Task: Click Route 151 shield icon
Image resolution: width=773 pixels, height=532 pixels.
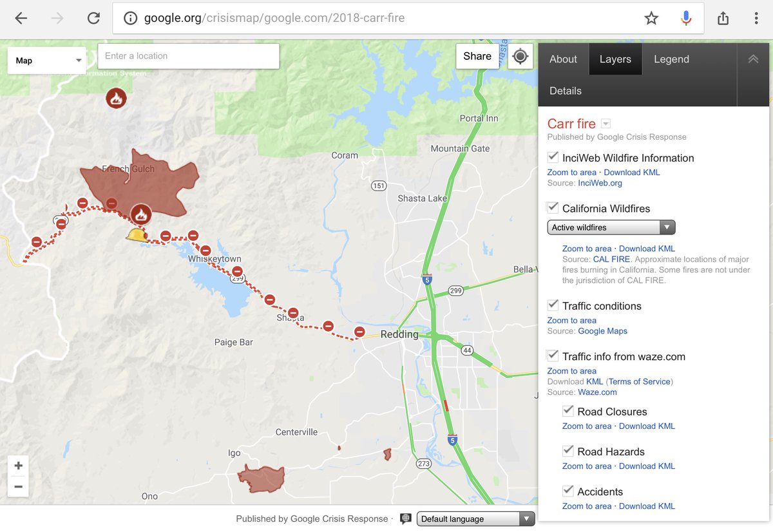Action: [379, 186]
